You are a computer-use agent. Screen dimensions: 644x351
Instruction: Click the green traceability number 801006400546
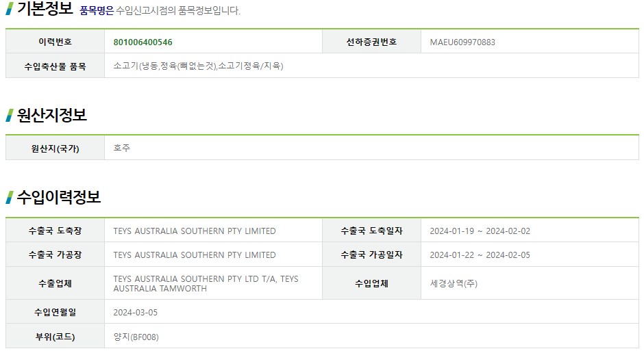(x=143, y=42)
